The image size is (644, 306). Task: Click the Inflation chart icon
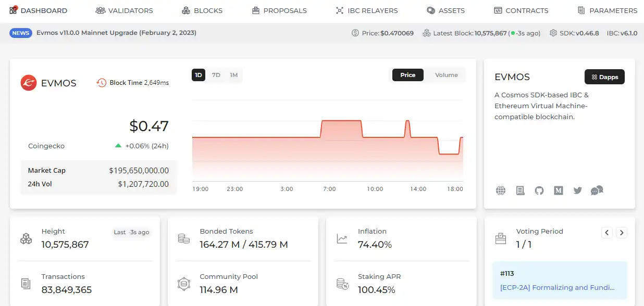pyautogui.click(x=342, y=239)
